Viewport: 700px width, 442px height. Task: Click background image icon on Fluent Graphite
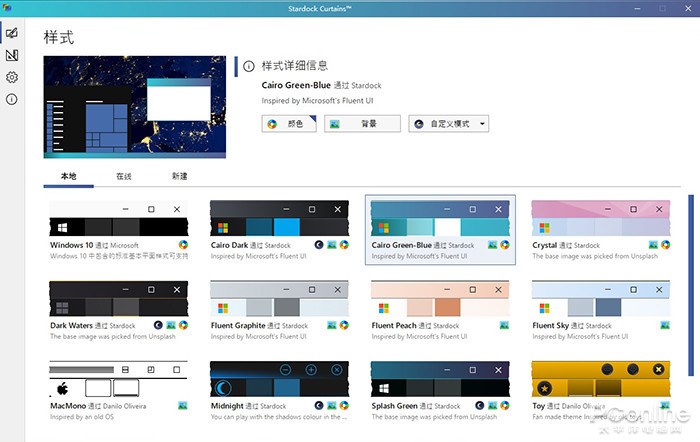332,325
